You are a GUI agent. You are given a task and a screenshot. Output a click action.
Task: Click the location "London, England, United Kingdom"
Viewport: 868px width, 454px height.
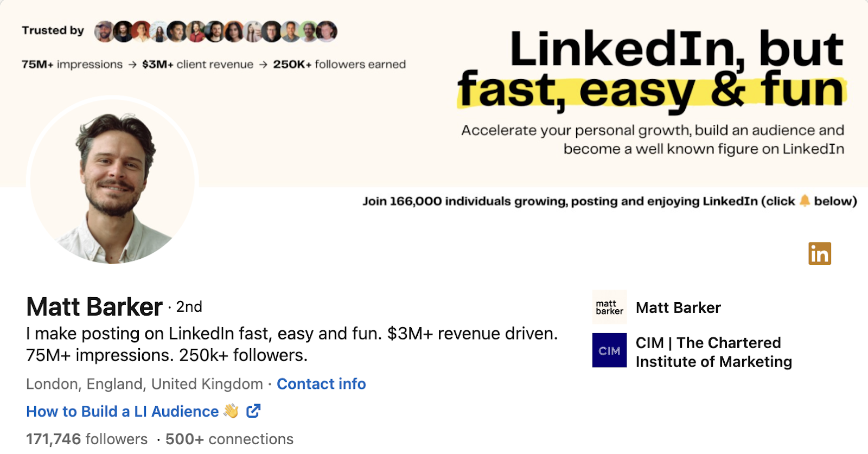[143, 385]
